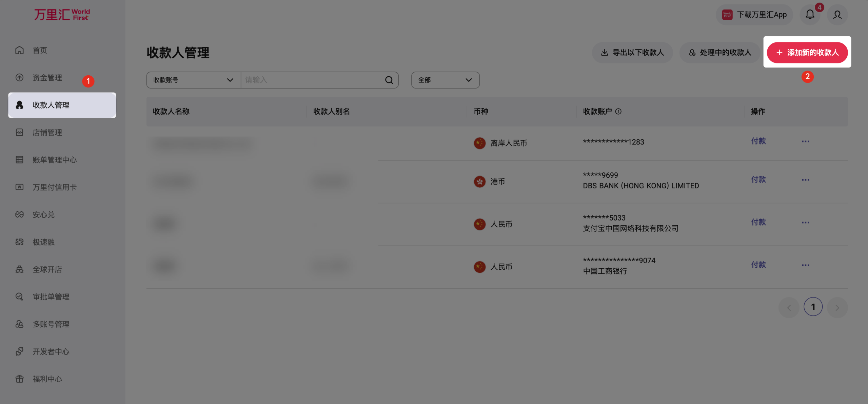Open 店铺管理 via its store icon

pyautogui.click(x=19, y=132)
